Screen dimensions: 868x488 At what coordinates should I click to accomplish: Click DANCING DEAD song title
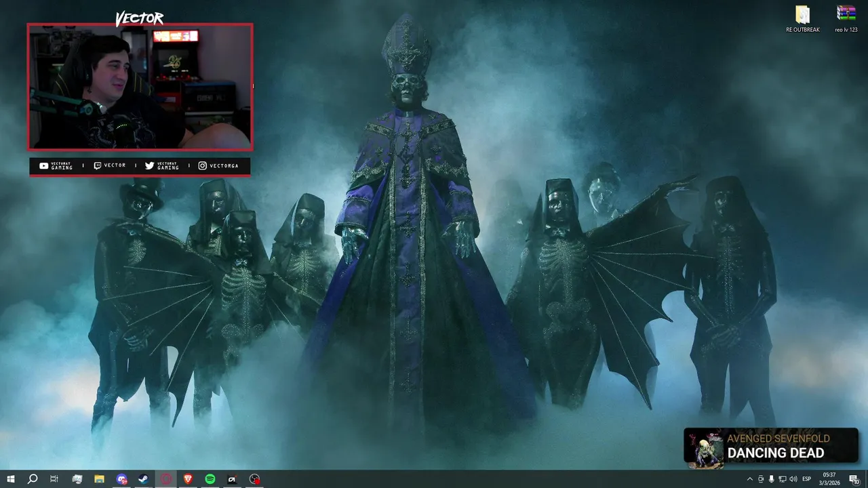point(776,453)
